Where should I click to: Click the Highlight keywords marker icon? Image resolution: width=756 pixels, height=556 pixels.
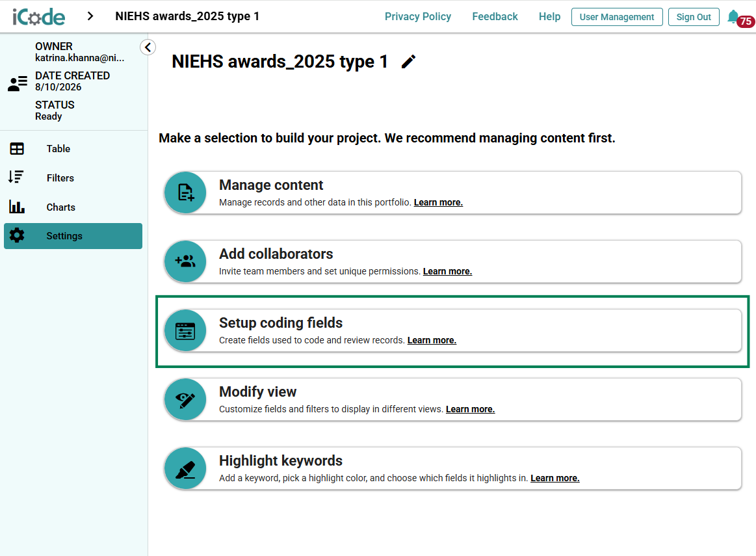[186, 468]
